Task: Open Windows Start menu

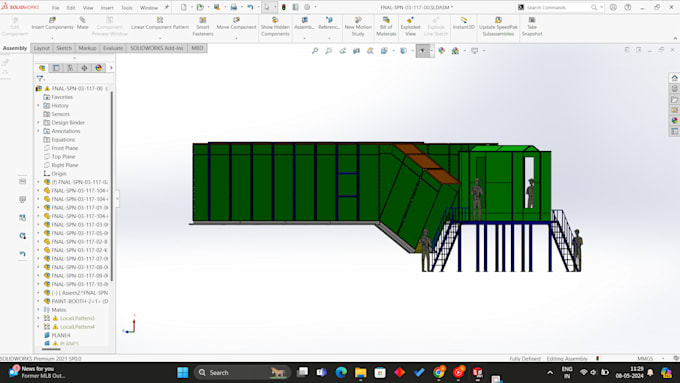Action: pos(183,373)
